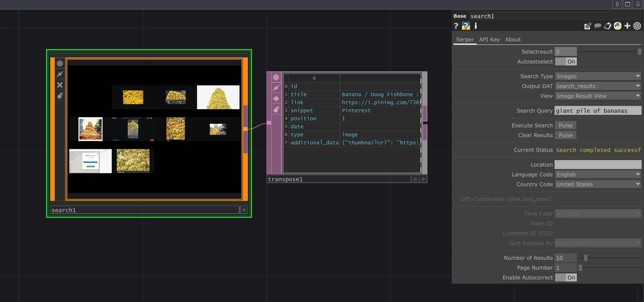Screen dimensions: 644x302
Task: Click the Number of Results slider handle
Action: tap(585, 258)
